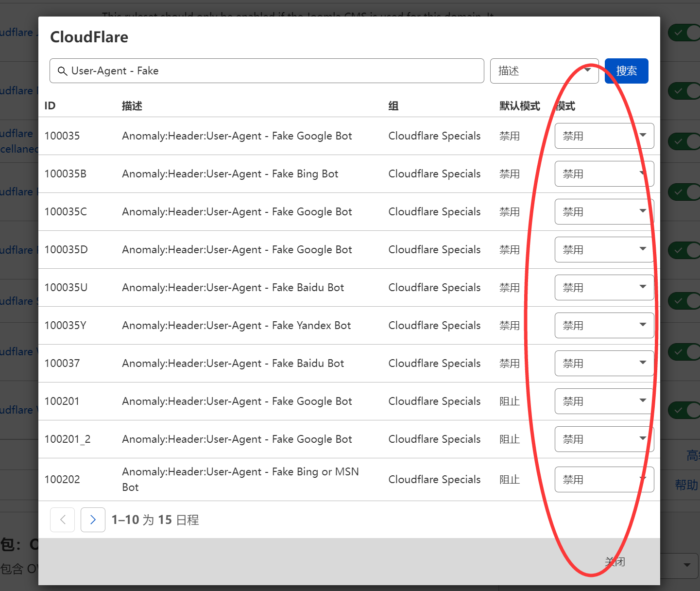Select rule ID 100035Y cell
The width and height of the screenshot is (700, 591).
[66, 325]
